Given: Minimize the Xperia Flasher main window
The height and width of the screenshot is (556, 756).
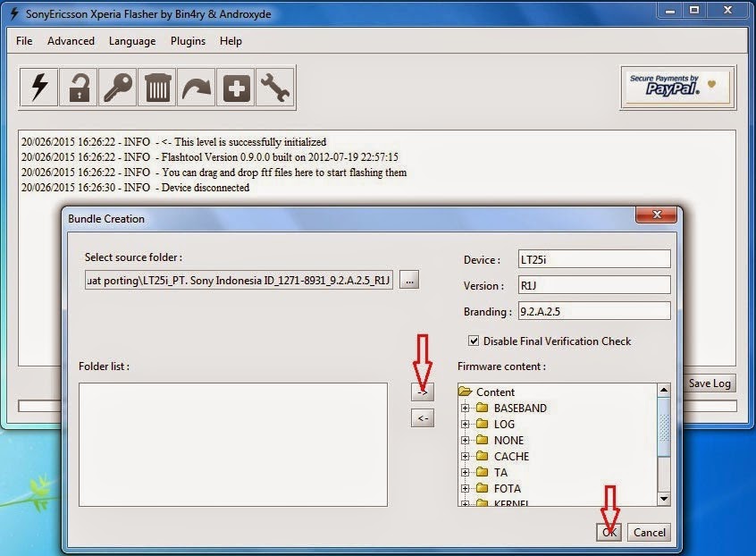Looking at the screenshot, I should coord(669,11).
